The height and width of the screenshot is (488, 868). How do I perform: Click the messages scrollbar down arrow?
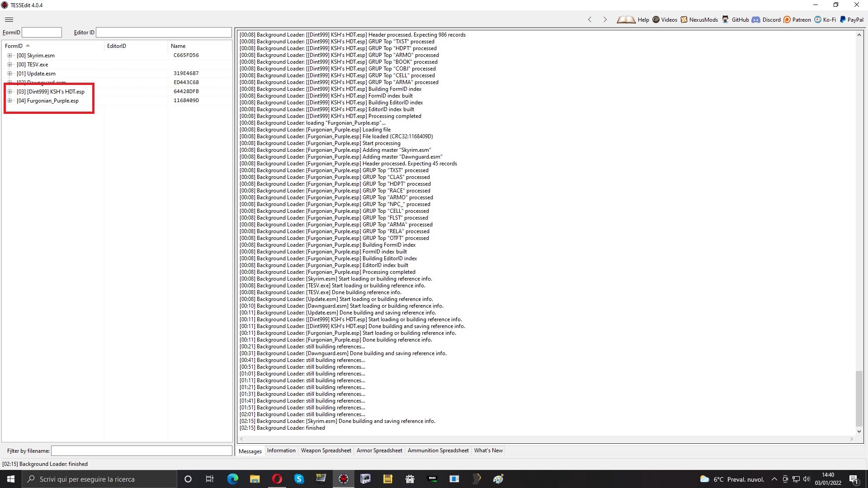(859, 432)
